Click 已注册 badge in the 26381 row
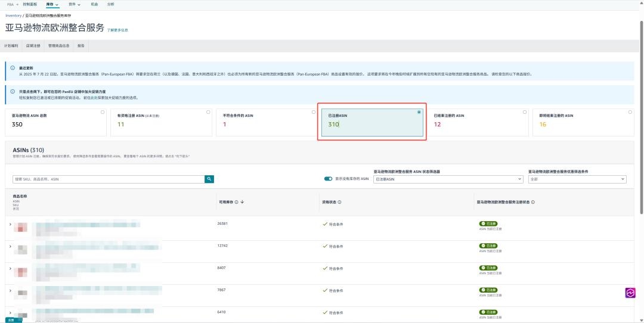This screenshot has width=644, height=323. [x=488, y=223]
